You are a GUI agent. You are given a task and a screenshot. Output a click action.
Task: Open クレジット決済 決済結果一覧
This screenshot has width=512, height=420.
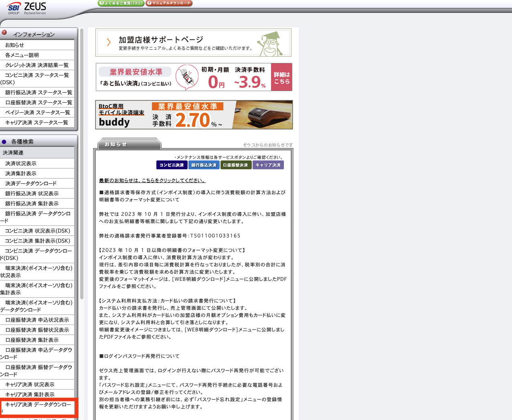click(37, 65)
